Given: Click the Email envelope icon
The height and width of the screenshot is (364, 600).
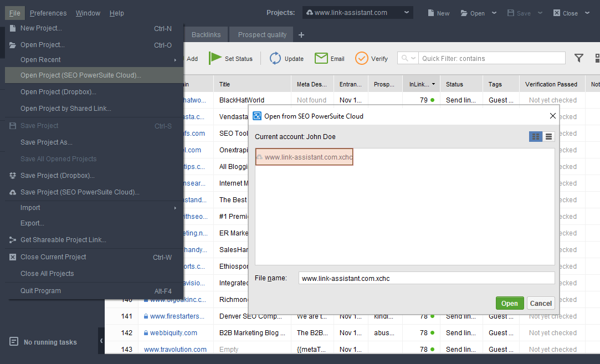Looking at the screenshot, I should [321, 59].
